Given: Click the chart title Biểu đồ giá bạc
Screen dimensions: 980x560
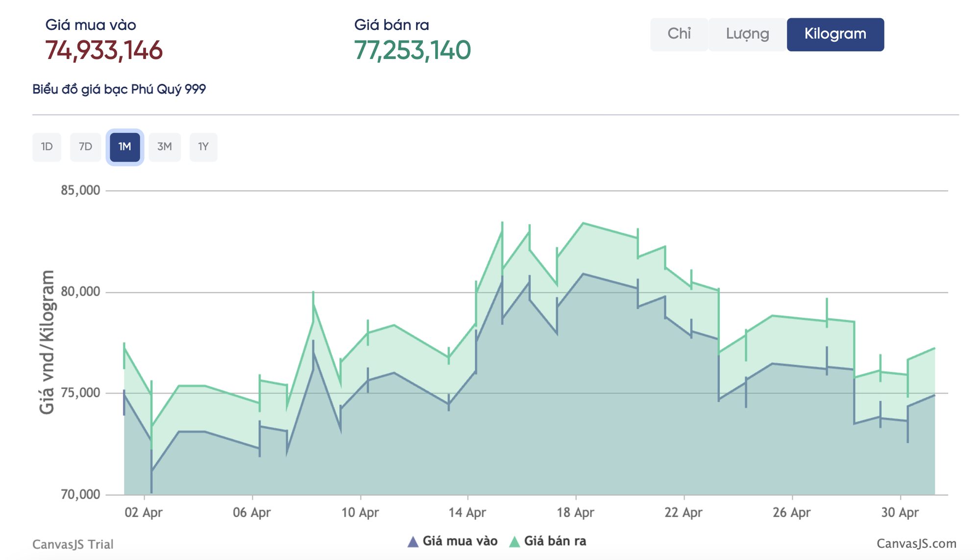Looking at the screenshot, I should (119, 89).
